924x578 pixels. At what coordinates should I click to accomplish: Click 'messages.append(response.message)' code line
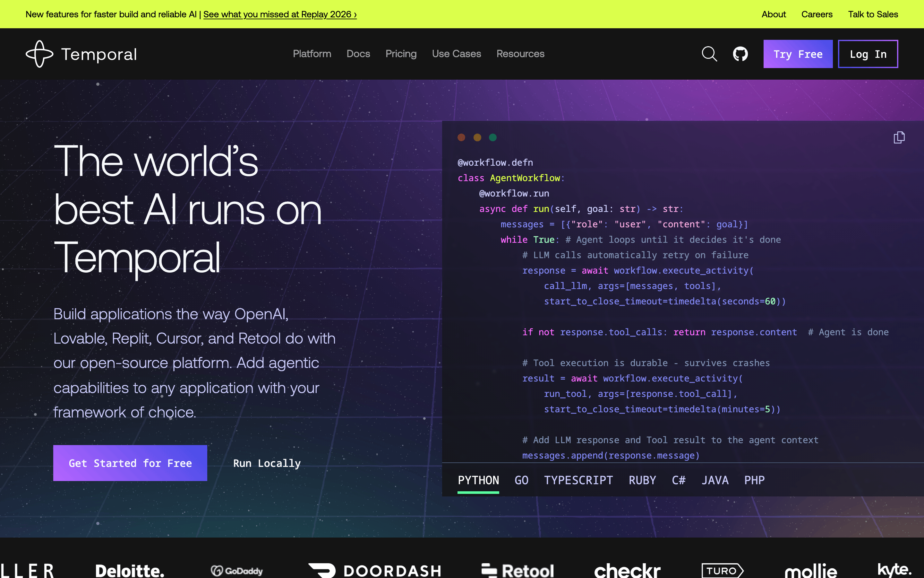[611, 455]
